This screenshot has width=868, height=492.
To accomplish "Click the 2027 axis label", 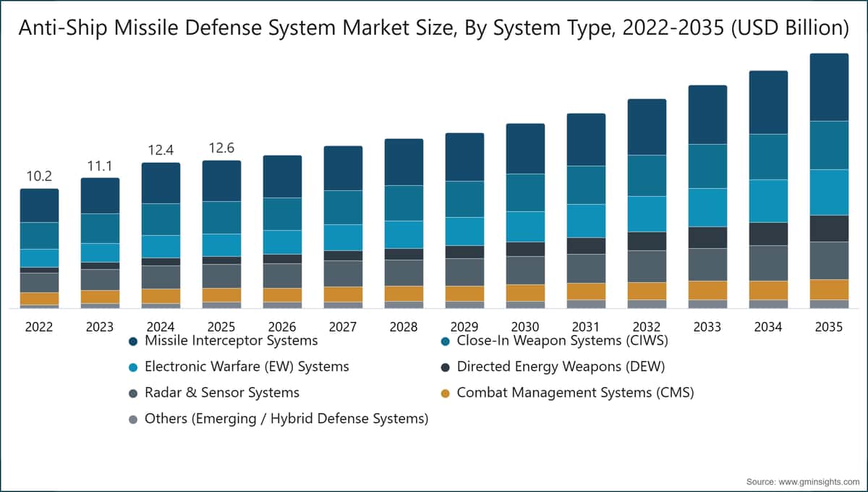I will pos(343,327).
